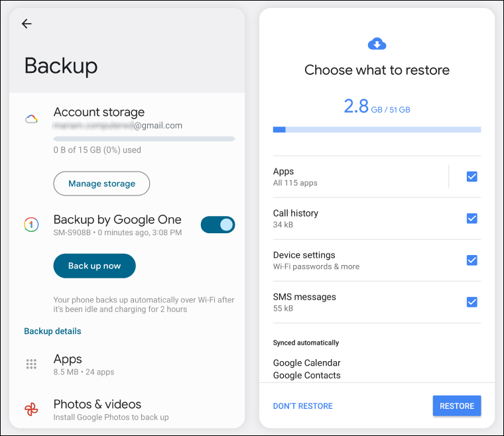Click the cloud download icon

coord(377,44)
